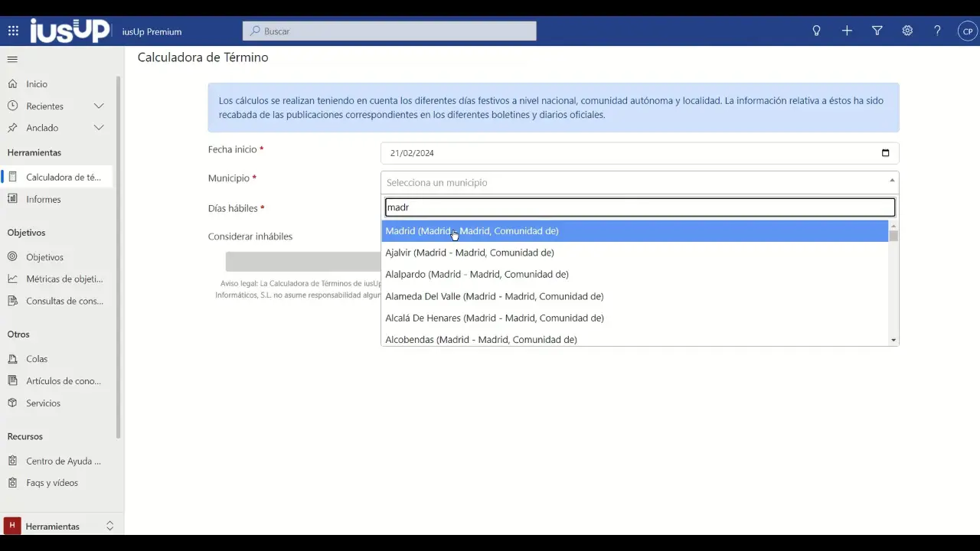Viewport: 980px width, 551px height.
Task: Open the date picker calendar icon
Action: pyautogui.click(x=885, y=153)
